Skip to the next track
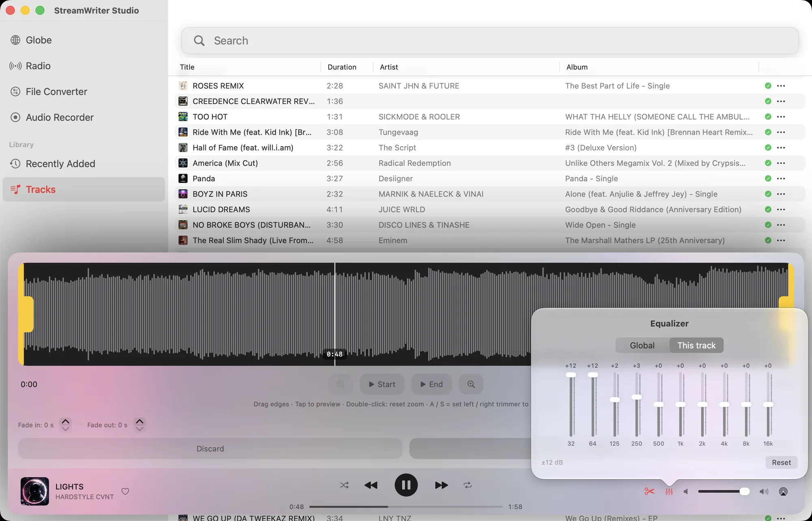Image resolution: width=812 pixels, height=521 pixels. pyautogui.click(x=441, y=485)
